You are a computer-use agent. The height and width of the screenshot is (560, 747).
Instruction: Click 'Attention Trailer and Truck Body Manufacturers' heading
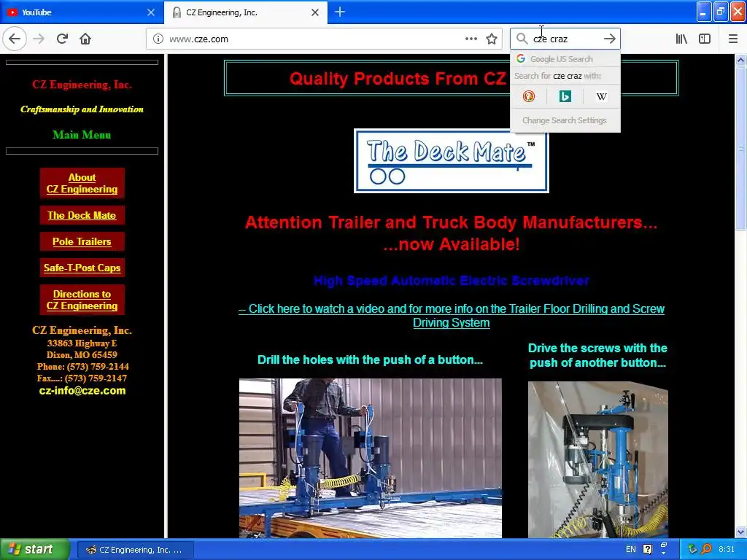451,222
